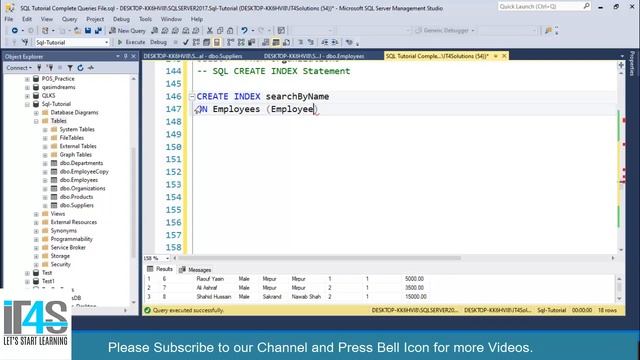Click the Navigate Backward icon
The image size is (640, 360).
click(15, 31)
